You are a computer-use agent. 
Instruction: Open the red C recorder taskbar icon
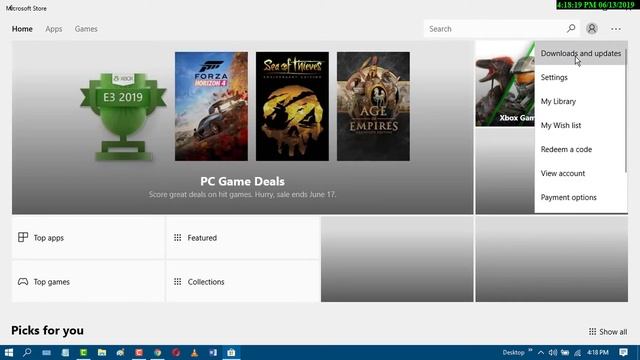(139, 353)
